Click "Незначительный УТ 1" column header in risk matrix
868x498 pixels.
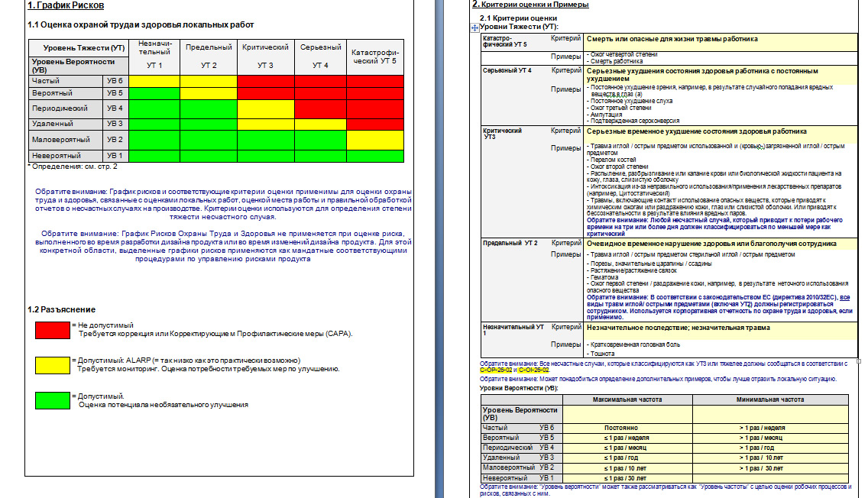point(154,57)
